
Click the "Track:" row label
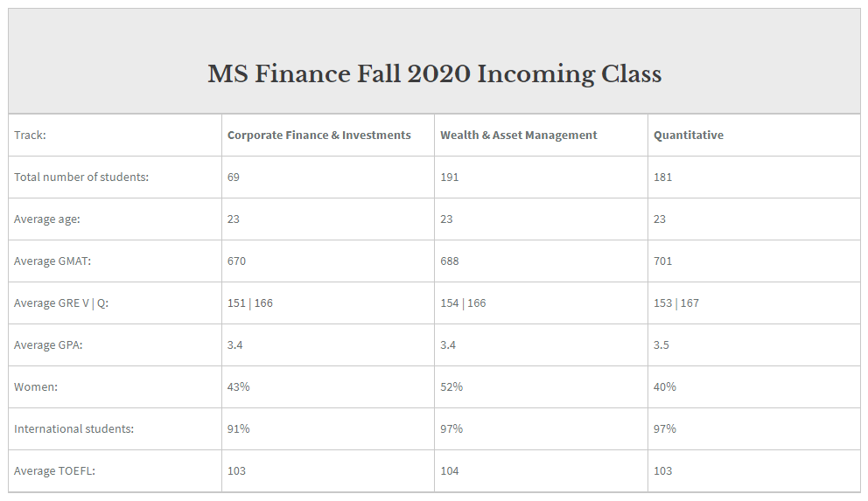point(30,136)
